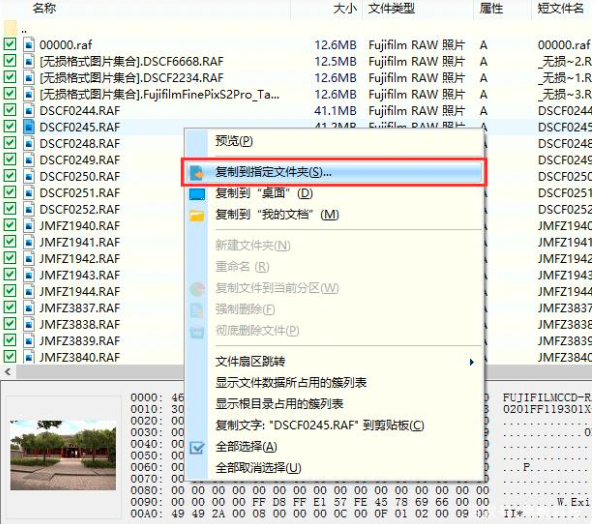Screen dimensions: 595x524
Task: Click the photo preview thumbnail
Action: pyautogui.click(x=63, y=455)
